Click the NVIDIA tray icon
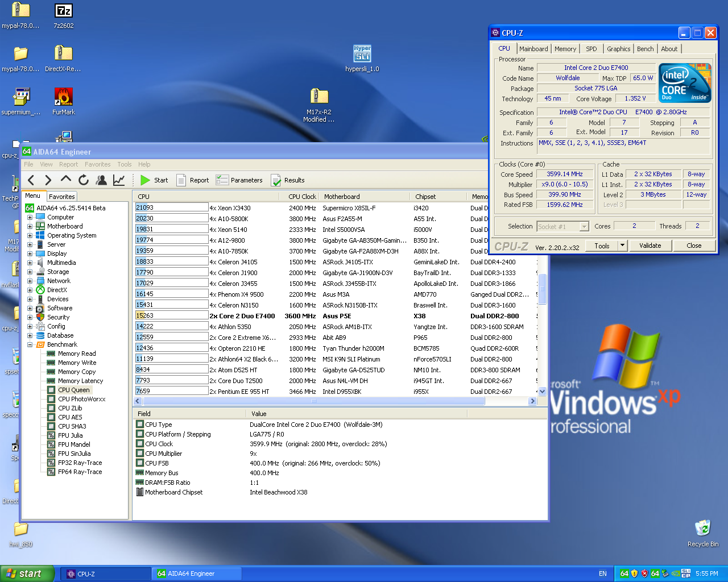 (x=676, y=573)
